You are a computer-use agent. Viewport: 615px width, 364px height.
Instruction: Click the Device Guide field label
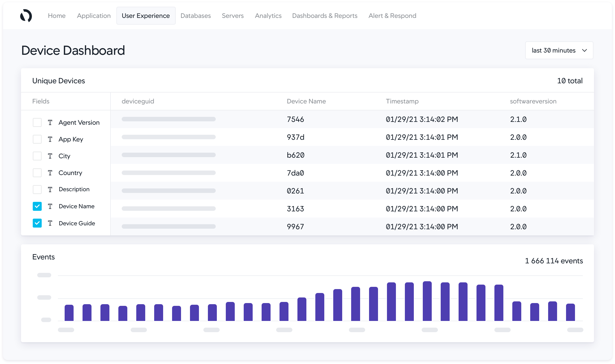77,223
